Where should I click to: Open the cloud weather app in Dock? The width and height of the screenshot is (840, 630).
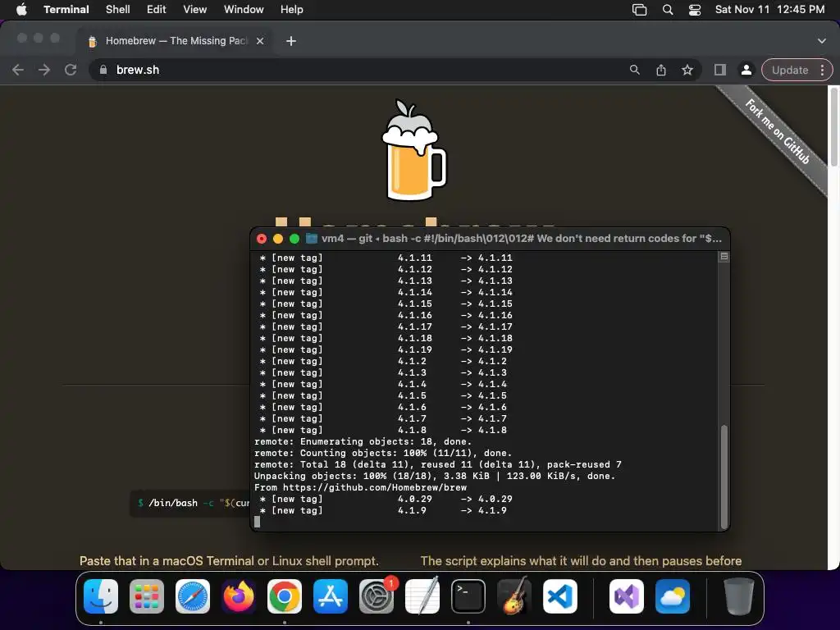673,596
